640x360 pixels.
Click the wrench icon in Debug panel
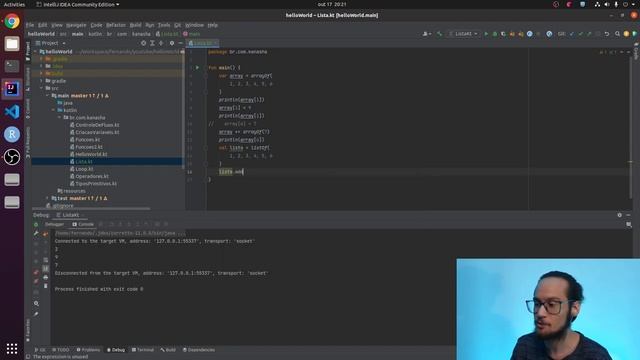pos(36,233)
